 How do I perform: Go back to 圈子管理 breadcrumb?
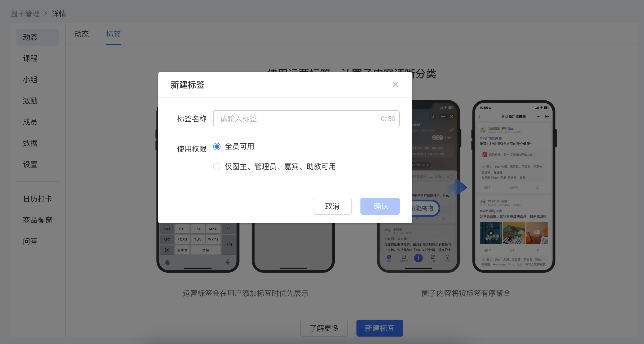(x=25, y=14)
